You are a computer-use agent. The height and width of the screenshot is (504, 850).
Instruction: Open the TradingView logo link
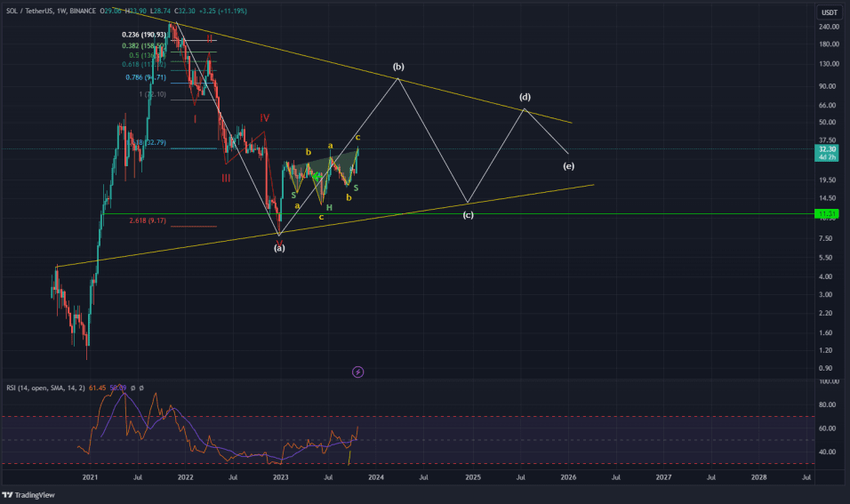tap(28, 495)
